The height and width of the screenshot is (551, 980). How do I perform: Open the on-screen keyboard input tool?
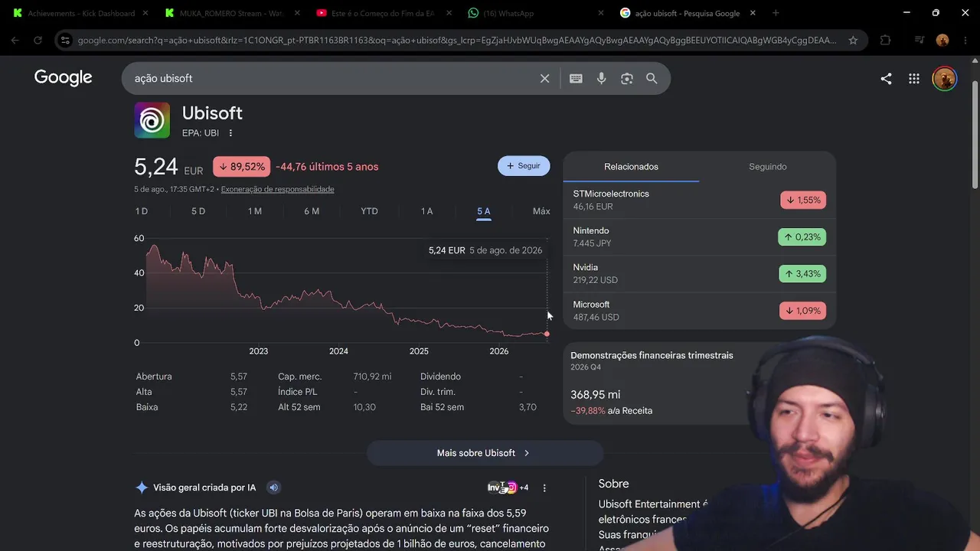pos(576,78)
